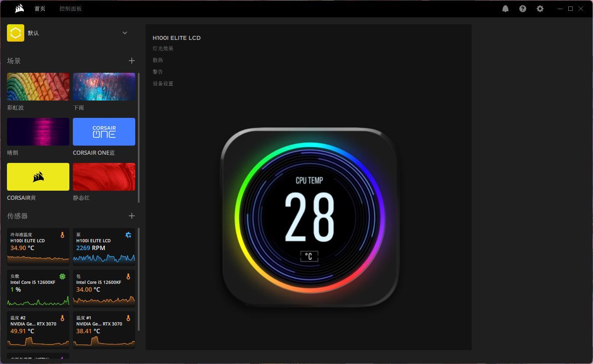Screen dimensions: 593x364
Task: Click the 场景 section heading
Action: tap(14, 61)
